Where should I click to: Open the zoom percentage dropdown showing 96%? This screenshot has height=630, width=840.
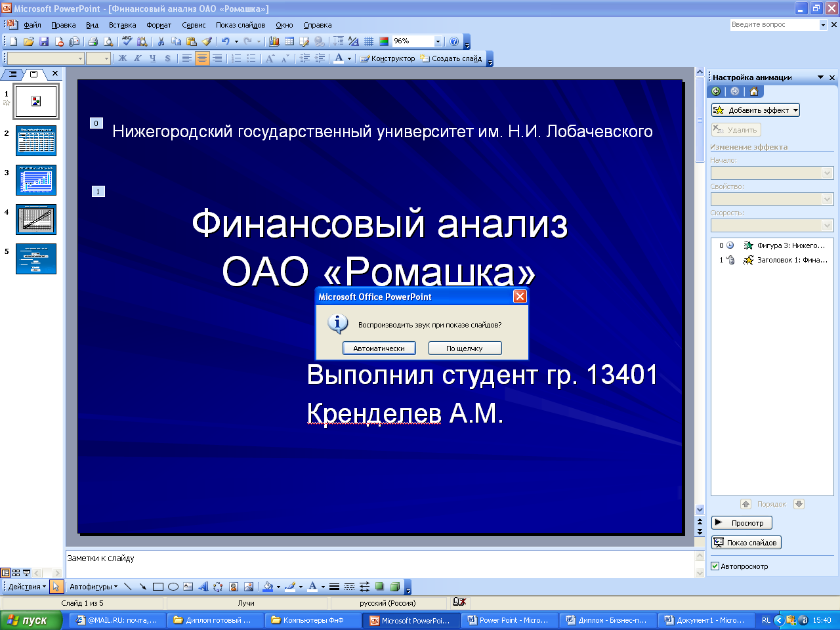click(438, 41)
